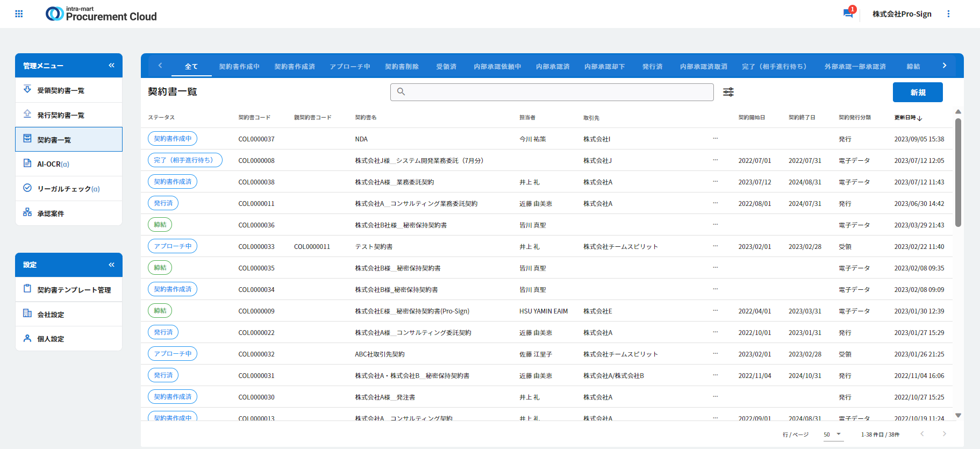
Task: Click the download icon beside 受領契約書一覧
Action: (x=27, y=89)
